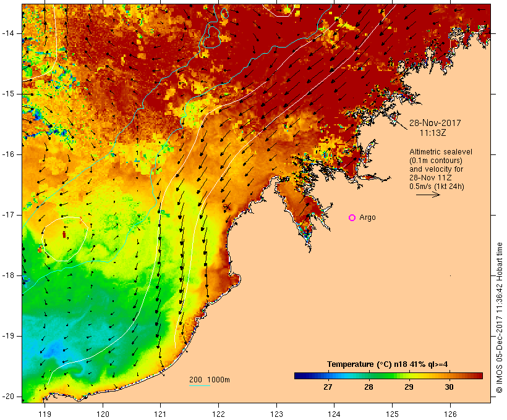Click colorbar tick label '29'

409,387
